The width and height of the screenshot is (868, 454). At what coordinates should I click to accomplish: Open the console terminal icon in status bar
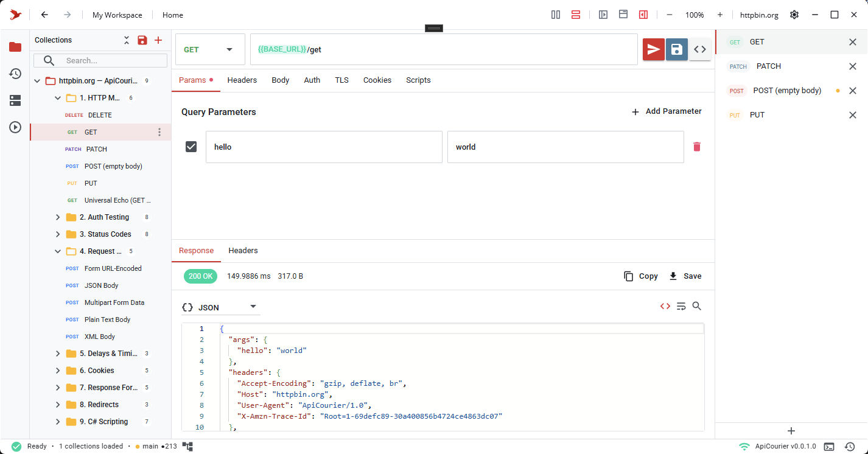point(829,447)
